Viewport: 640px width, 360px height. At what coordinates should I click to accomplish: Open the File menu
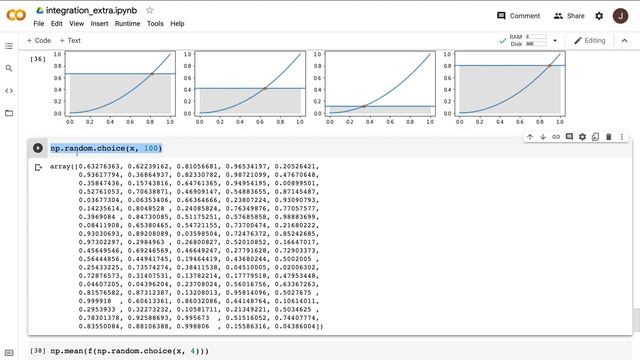click(x=39, y=24)
